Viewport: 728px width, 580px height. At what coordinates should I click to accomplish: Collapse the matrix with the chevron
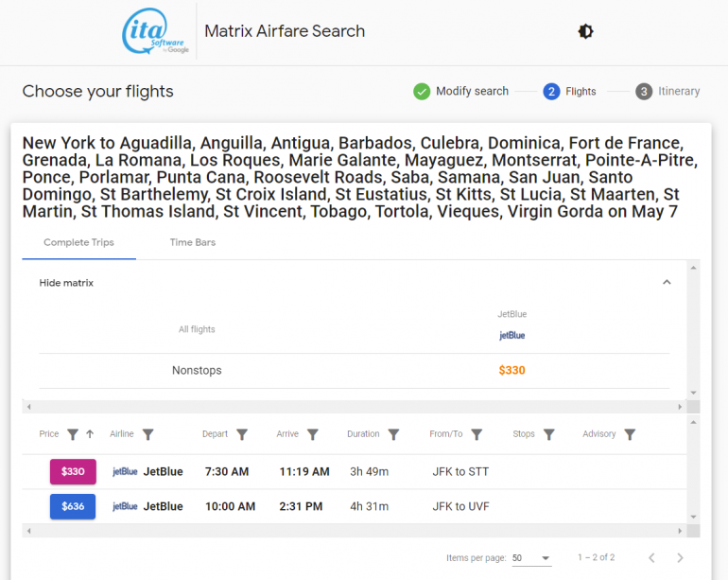[x=667, y=282]
